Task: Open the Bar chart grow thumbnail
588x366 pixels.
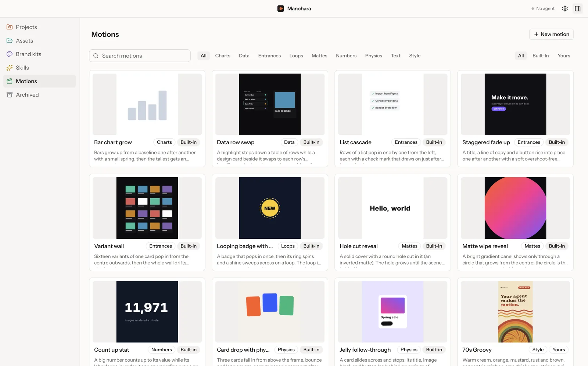Action: (147, 104)
